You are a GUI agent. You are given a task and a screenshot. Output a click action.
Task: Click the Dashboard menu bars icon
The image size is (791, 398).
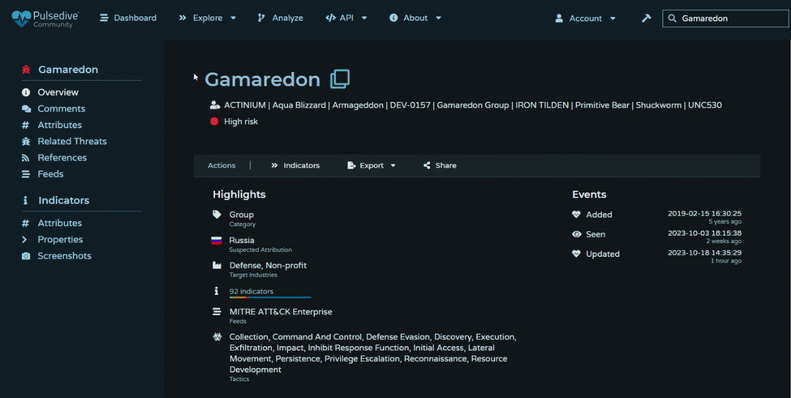(104, 18)
